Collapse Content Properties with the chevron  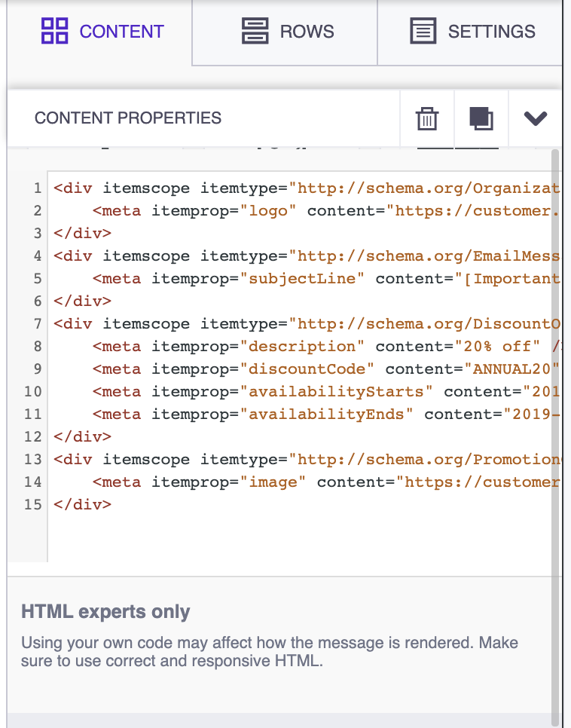(535, 118)
